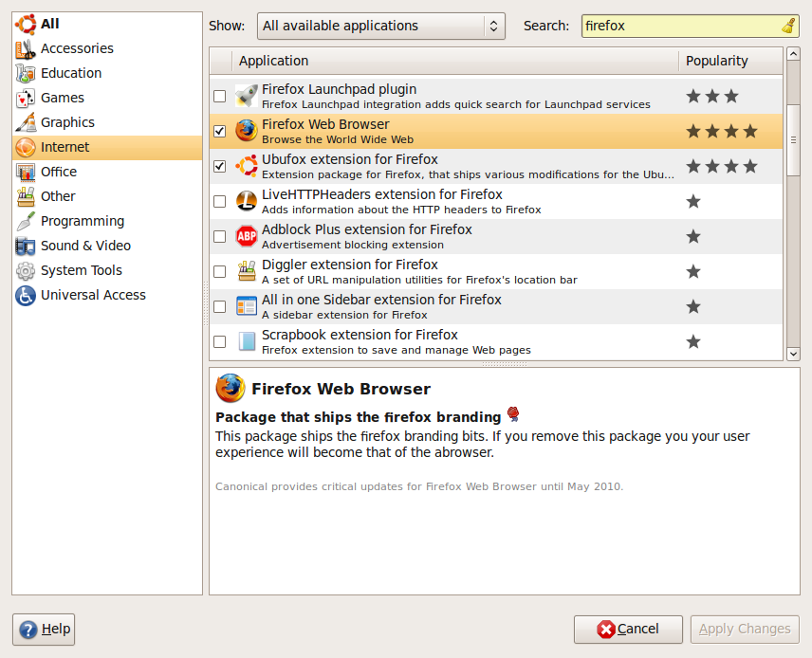Select the Universal Access category

(x=106, y=295)
